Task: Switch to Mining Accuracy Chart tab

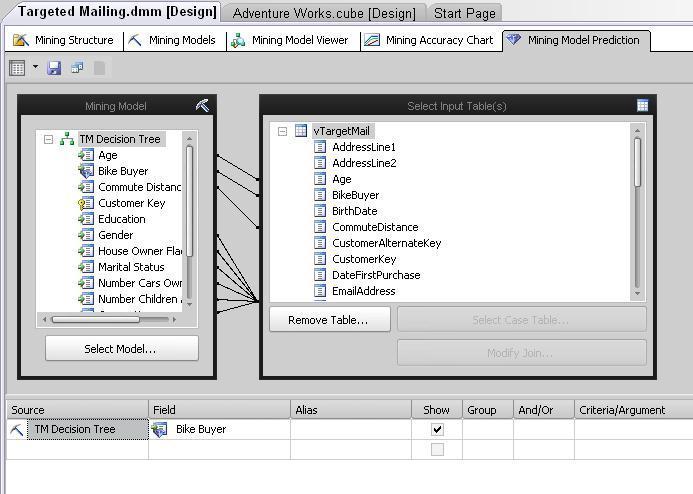Action: 430,40
